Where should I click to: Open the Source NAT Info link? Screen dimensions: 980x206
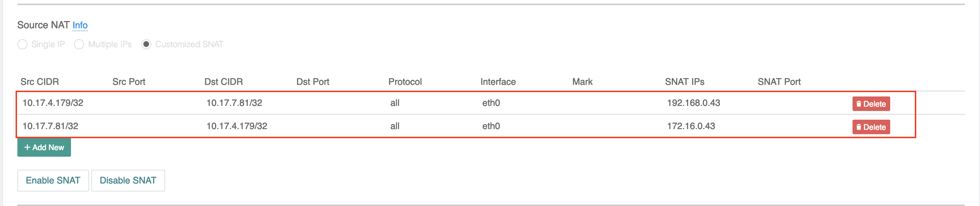tap(80, 25)
